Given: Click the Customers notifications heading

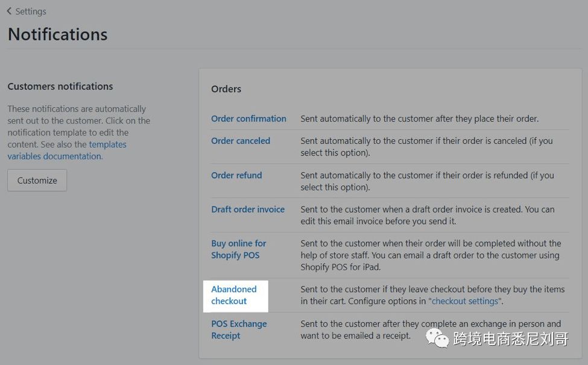Looking at the screenshot, I should click(x=60, y=87).
